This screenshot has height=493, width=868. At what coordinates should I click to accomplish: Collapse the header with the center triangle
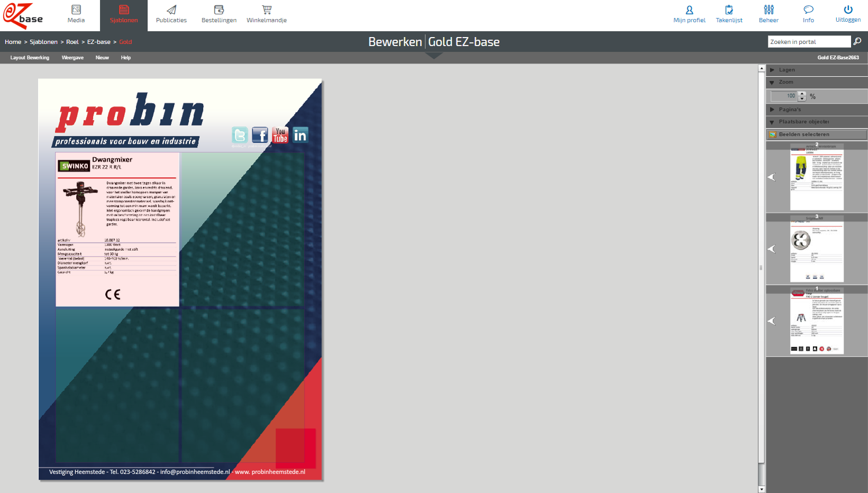click(x=434, y=56)
